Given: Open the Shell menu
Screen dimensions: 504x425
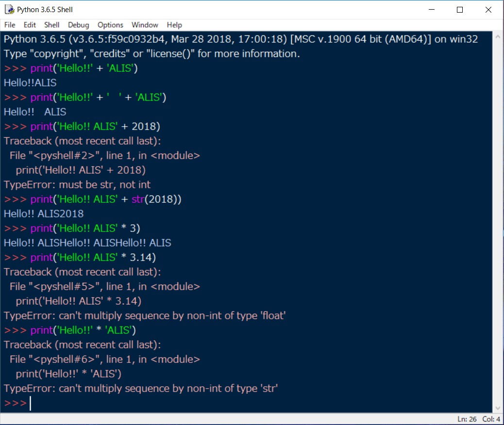Looking at the screenshot, I should pyautogui.click(x=52, y=25).
